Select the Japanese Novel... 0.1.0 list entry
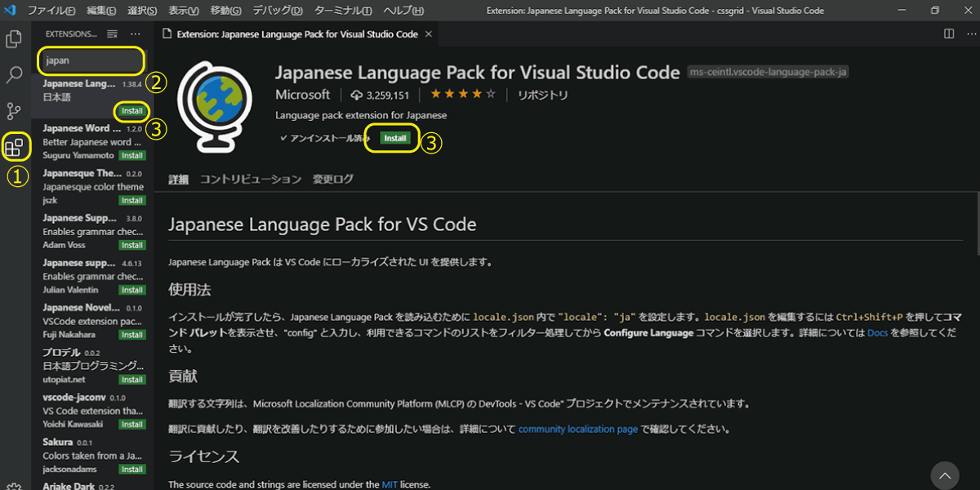The image size is (980, 490). click(91, 322)
